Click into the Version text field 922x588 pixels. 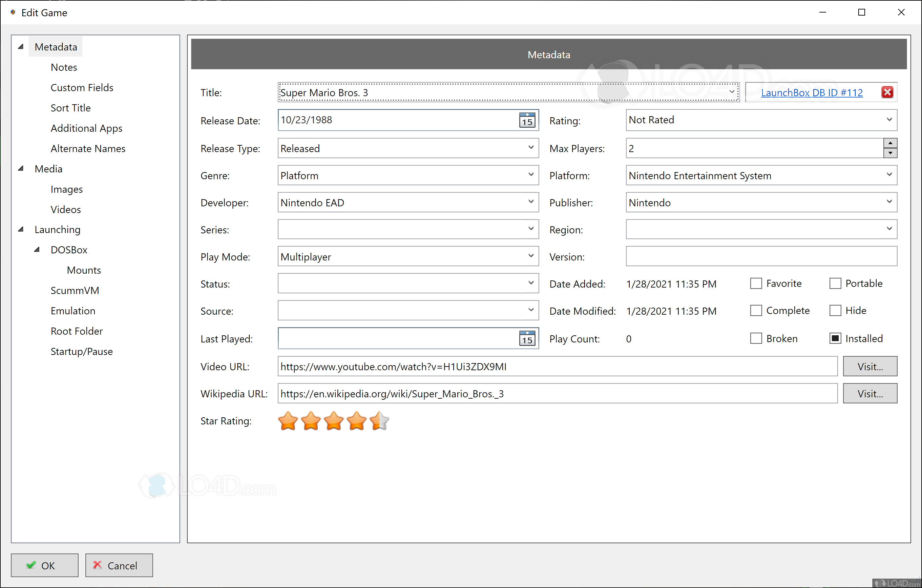[760, 256]
